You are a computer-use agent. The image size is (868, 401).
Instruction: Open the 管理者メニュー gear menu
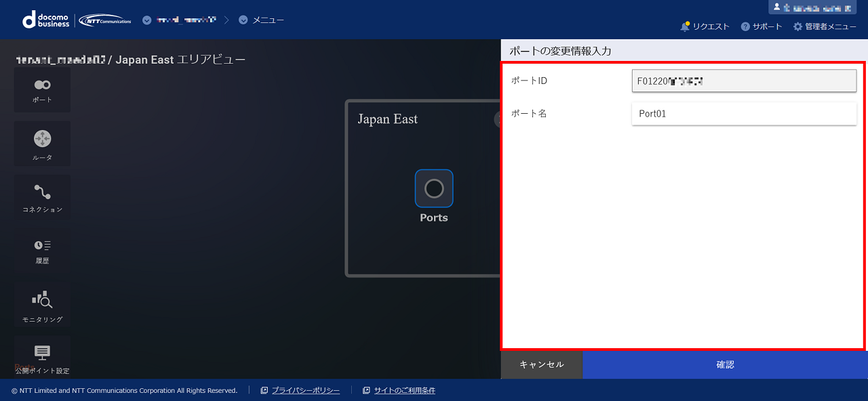tap(825, 26)
